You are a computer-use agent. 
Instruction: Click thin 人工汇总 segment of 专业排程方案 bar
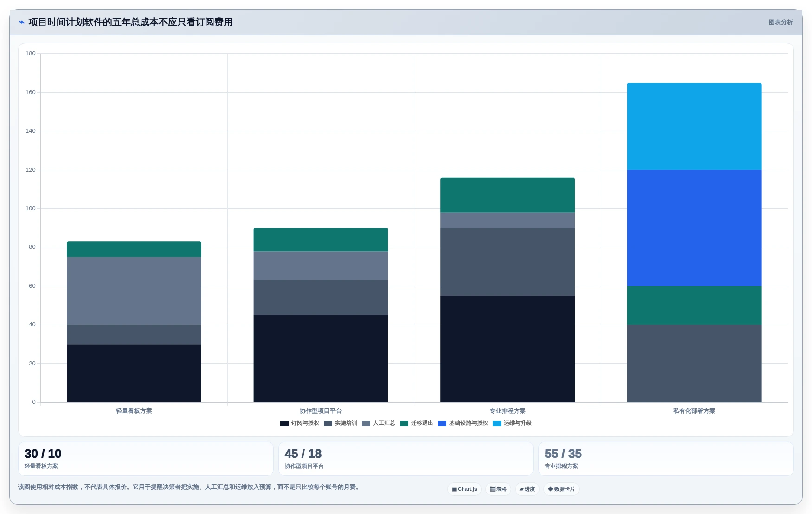point(508,220)
